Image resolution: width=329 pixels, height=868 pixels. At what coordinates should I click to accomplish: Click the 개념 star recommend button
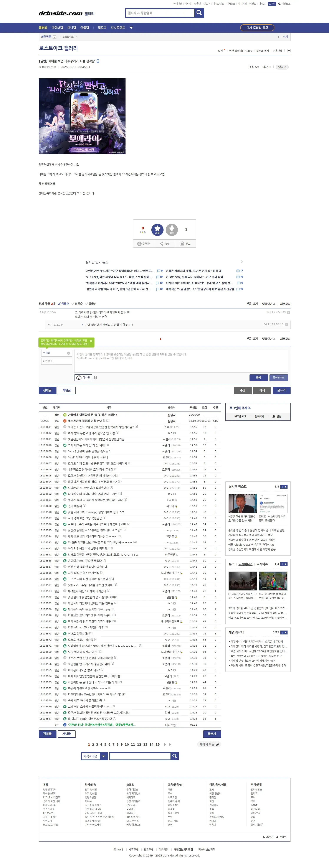(x=157, y=230)
